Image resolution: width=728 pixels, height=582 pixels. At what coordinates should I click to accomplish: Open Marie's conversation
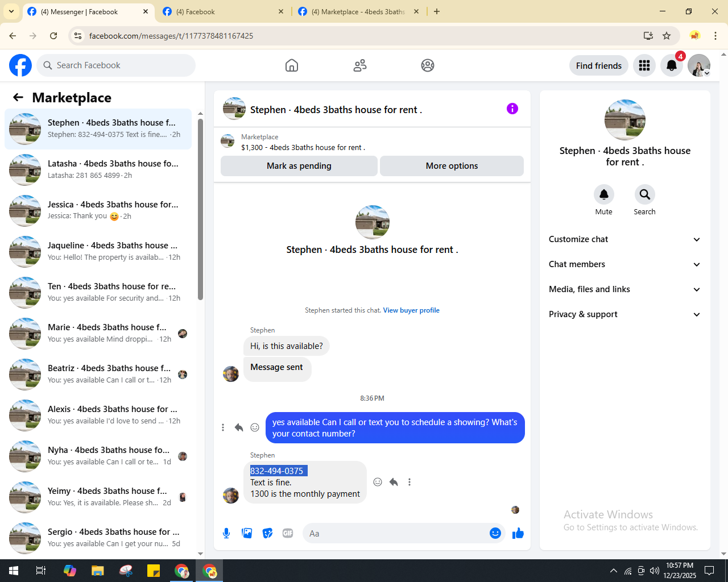pyautogui.click(x=98, y=334)
